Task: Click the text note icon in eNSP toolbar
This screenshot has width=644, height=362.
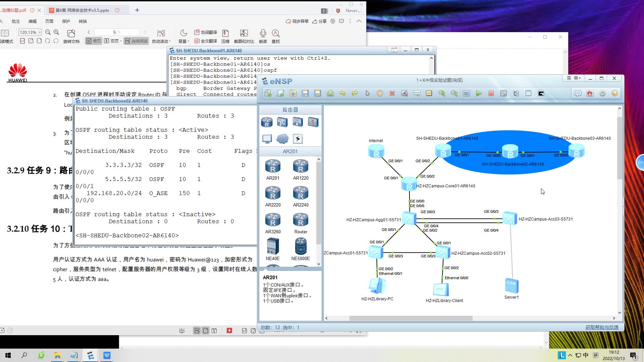Action: 417,94
